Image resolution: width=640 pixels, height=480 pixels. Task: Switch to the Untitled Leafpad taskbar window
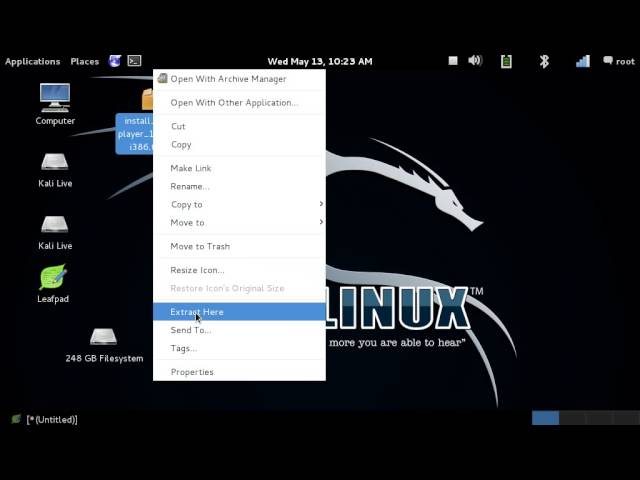(45, 419)
